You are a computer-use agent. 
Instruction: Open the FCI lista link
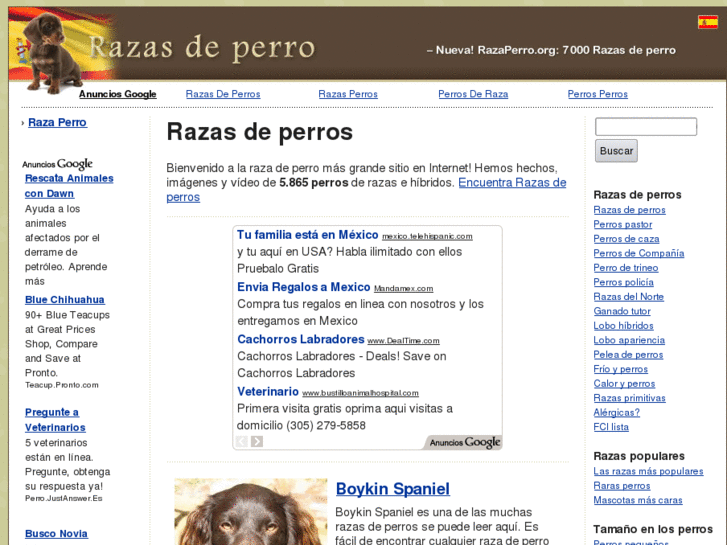(611, 427)
